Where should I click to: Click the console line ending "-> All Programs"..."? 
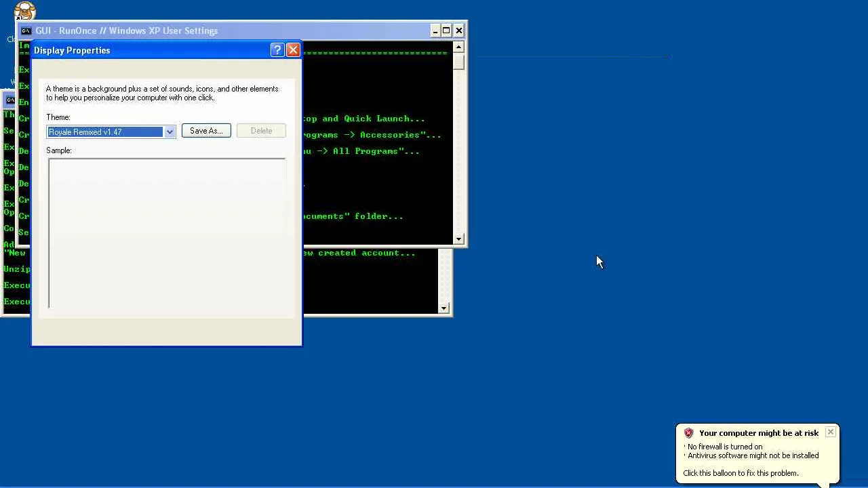click(361, 151)
